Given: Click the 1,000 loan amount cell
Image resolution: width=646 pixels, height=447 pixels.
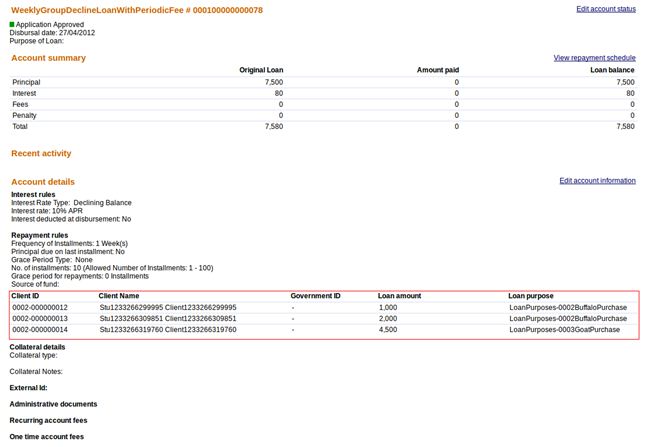Looking at the screenshot, I should (x=388, y=307).
